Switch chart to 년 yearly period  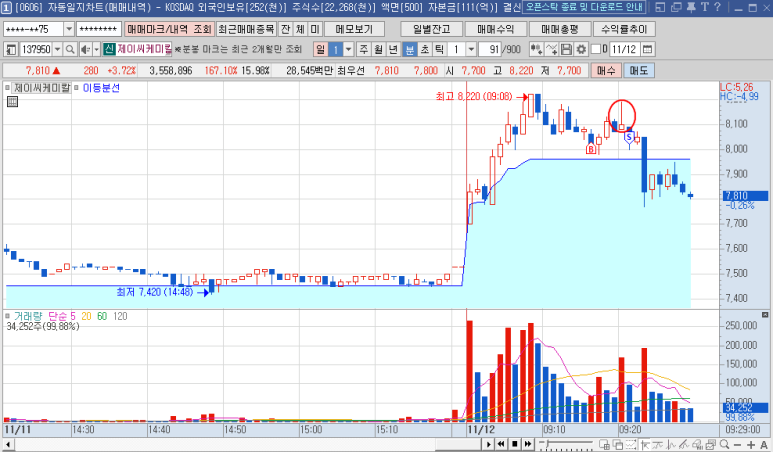coord(393,49)
